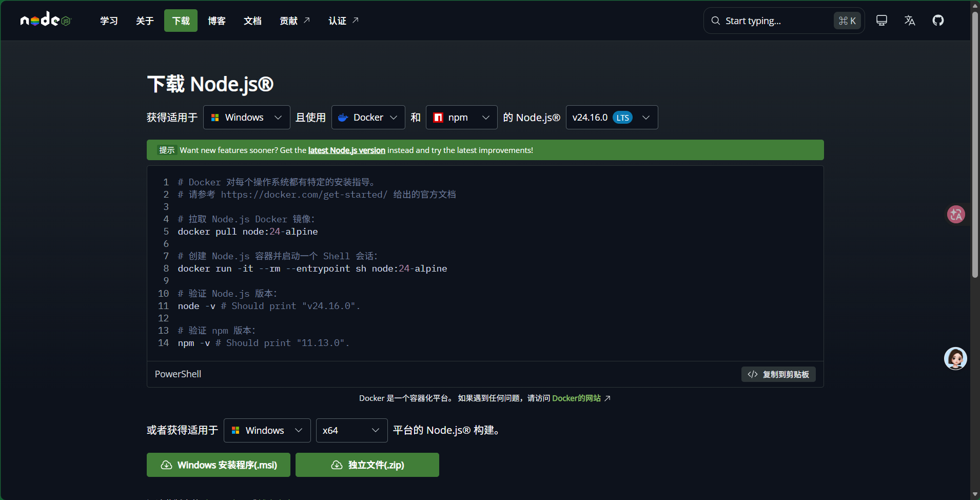This screenshot has height=500, width=980.
Task: Open the GitHub repository icon
Action: coord(938,21)
